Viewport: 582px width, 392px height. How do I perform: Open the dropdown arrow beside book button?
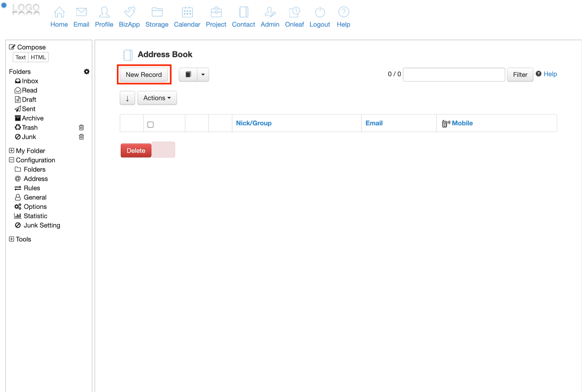203,75
